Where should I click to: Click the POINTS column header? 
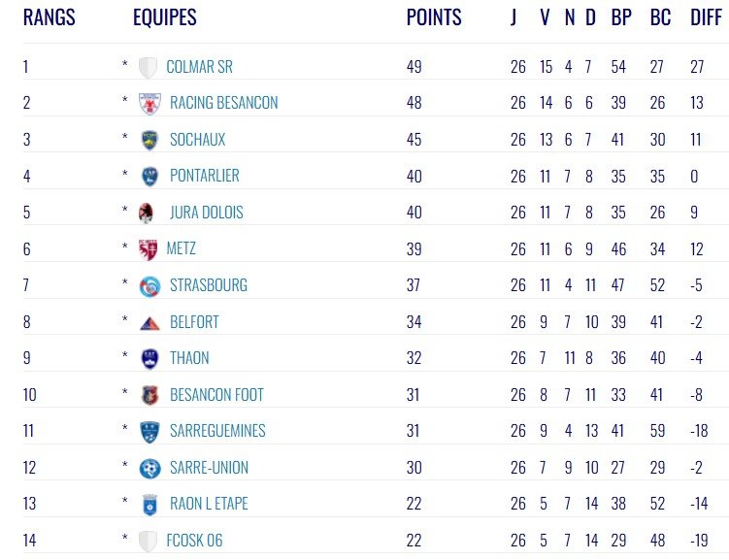[x=434, y=17]
